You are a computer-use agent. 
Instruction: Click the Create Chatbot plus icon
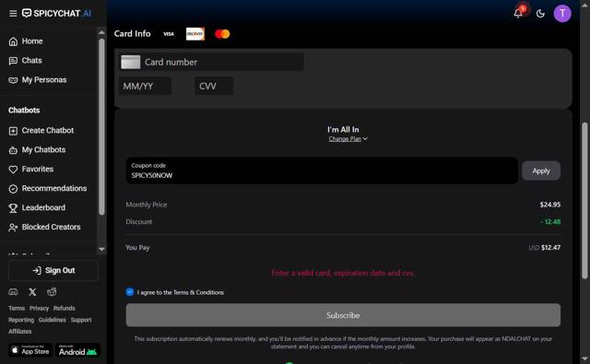point(13,131)
